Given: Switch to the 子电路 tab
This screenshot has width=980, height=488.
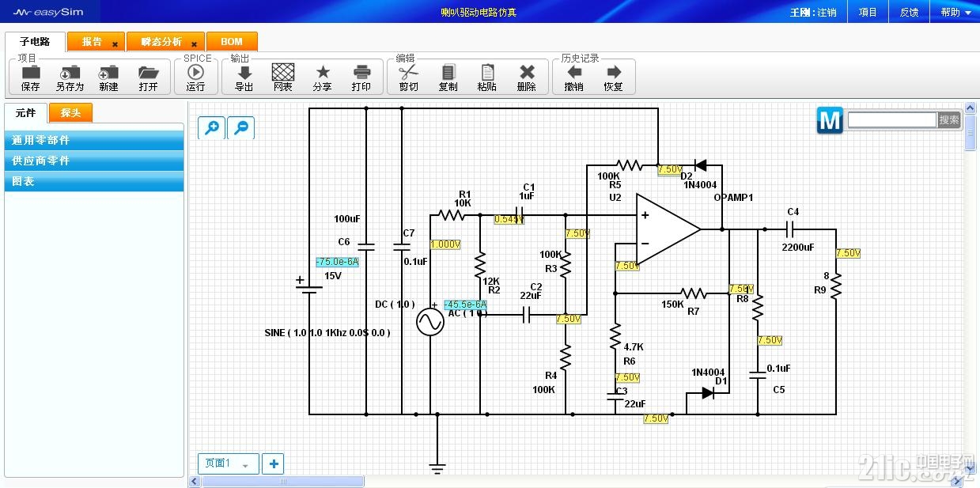Looking at the screenshot, I should [35, 42].
